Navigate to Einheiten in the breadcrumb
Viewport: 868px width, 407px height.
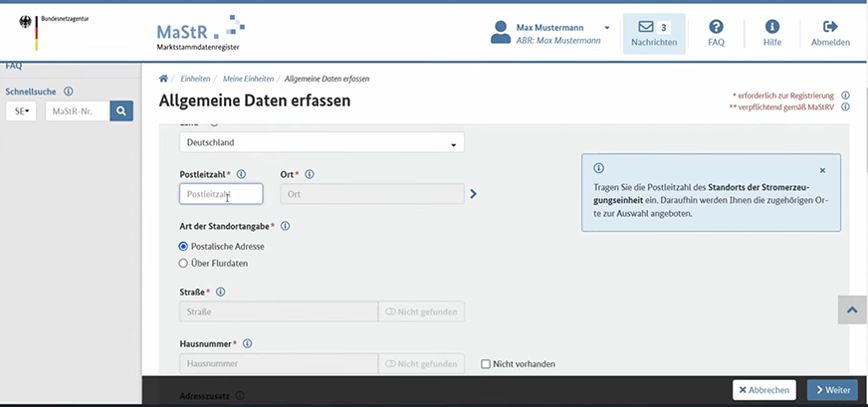coord(195,78)
